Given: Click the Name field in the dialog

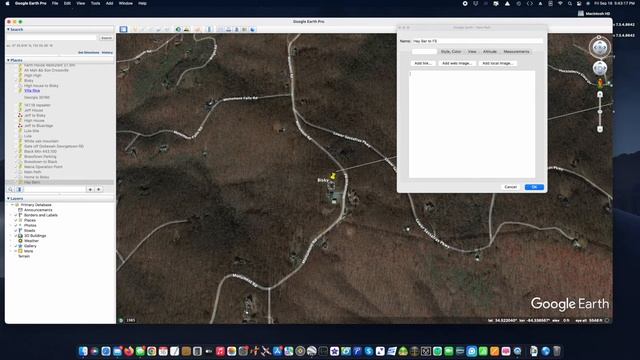Looking at the screenshot, I should [x=478, y=41].
